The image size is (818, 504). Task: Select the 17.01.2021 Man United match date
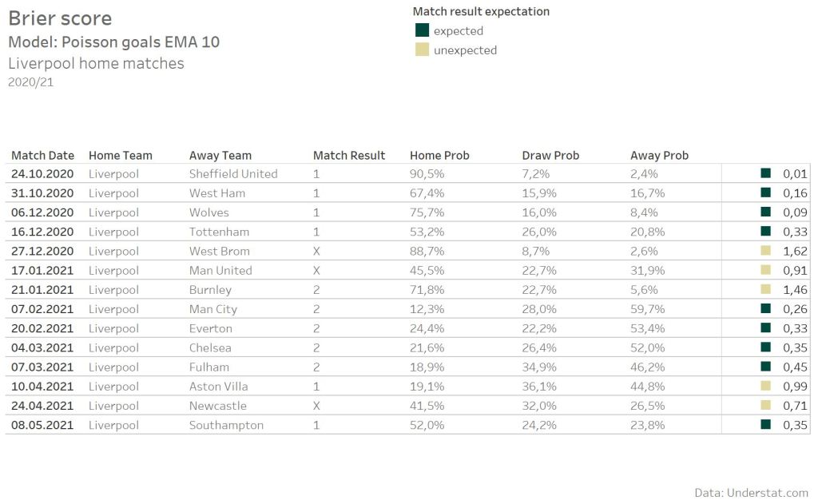(x=42, y=270)
